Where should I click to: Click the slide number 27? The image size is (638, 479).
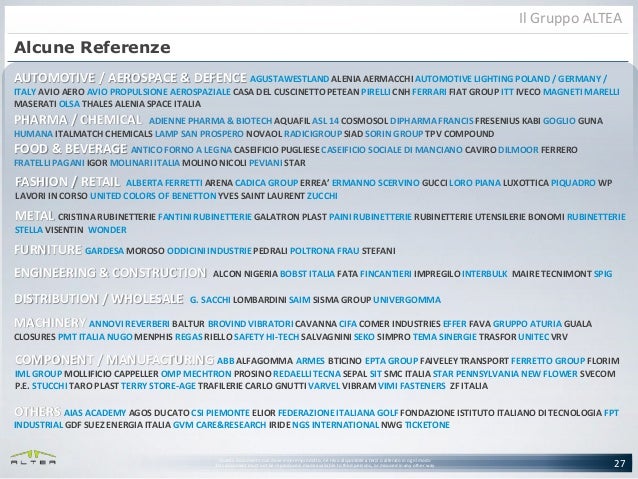click(x=619, y=463)
